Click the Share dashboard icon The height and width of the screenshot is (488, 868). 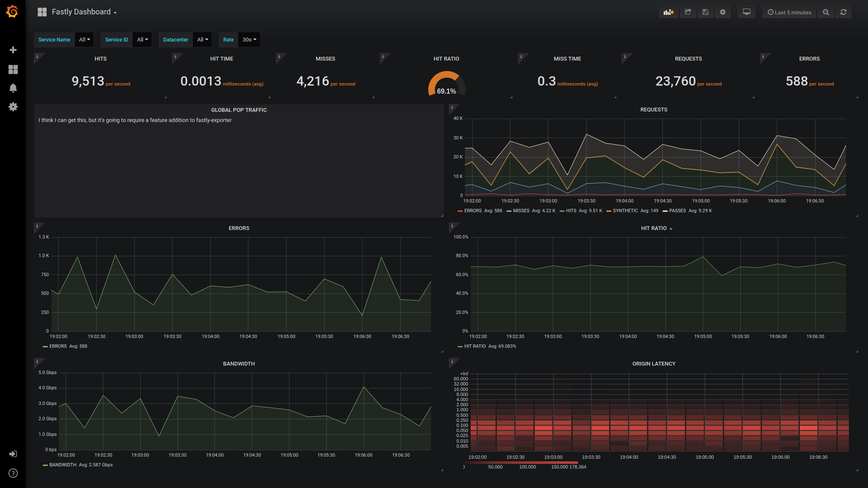coord(688,12)
